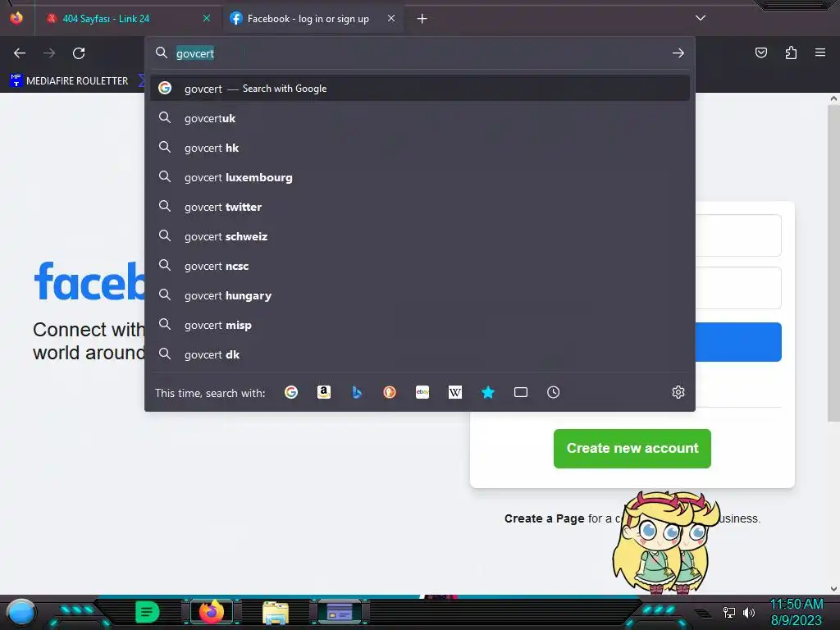Open the Firefox hamburger menu
Image resolution: width=840 pixels, height=630 pixels.
coord(819,52)
